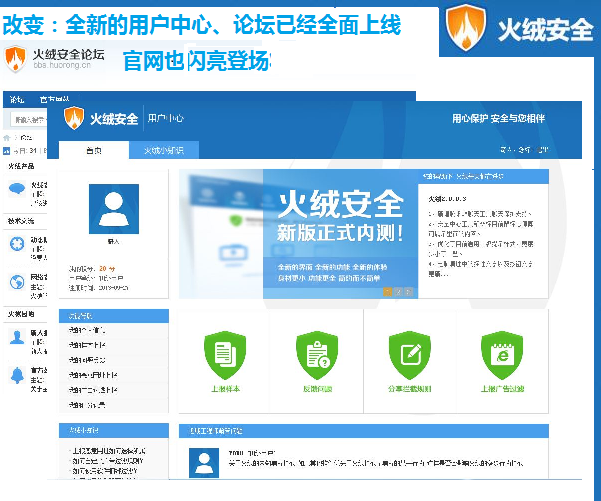The height and width of the screenshot is (501, 601).
Task: Click the blue person icon in forum list
Action: tap(17, 337)
